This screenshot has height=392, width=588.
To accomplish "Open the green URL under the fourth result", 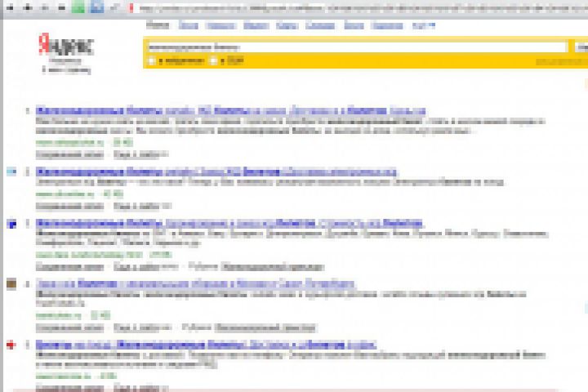I will 59,315.
